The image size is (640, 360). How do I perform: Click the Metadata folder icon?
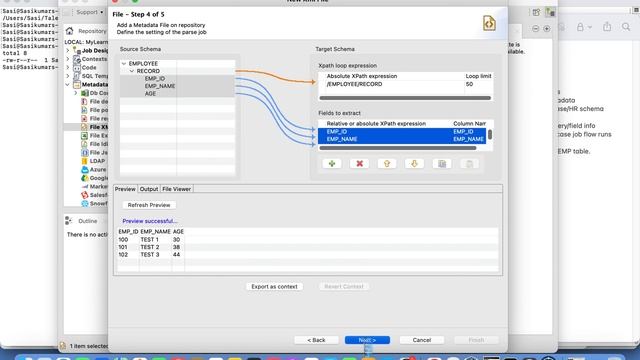point(77,84)
